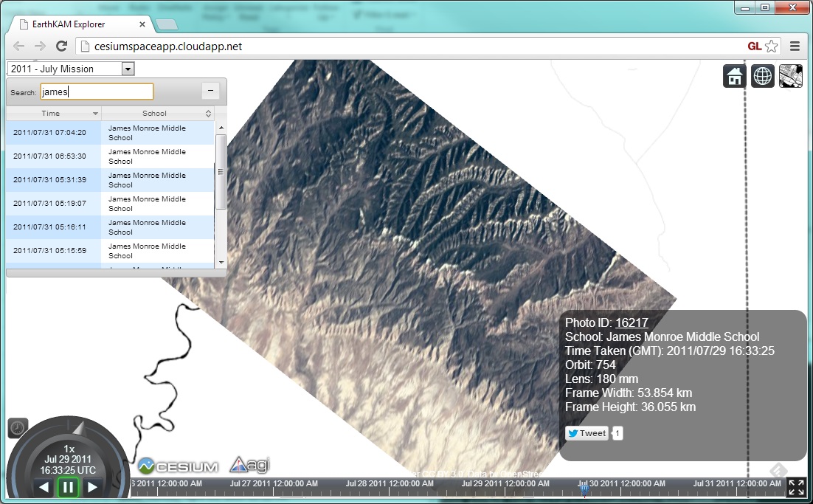813x504 pixels.
Task: Click the browser forward arrow
Action: coord(40,46)
